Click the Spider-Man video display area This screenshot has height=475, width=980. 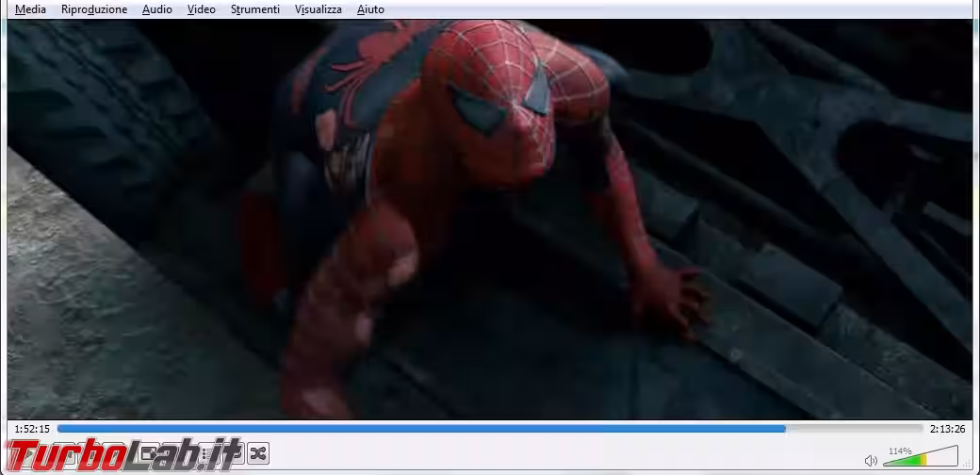[x=490, y=219]
